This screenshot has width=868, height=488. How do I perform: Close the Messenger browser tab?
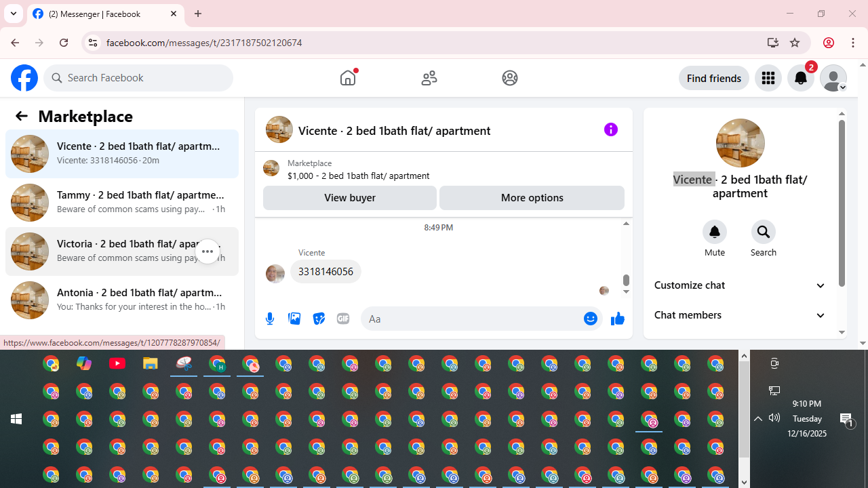click(x=174, y=14)
